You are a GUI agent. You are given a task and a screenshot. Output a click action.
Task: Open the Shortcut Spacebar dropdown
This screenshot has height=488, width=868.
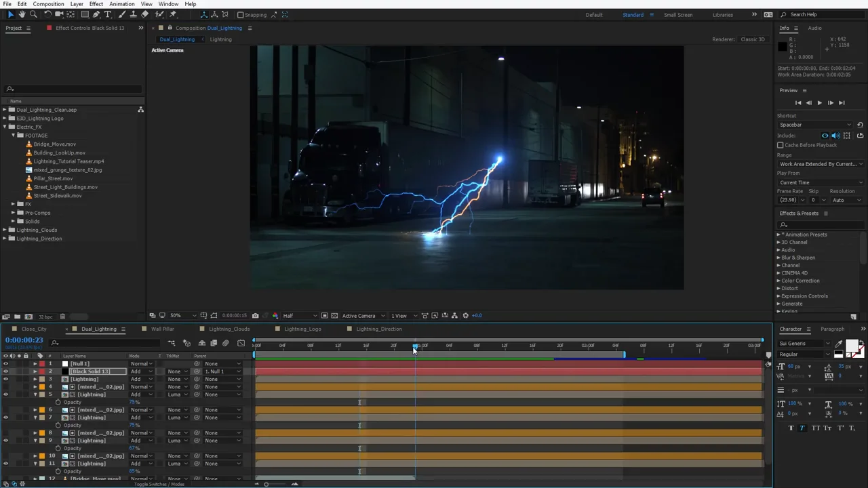coord(815,125)
